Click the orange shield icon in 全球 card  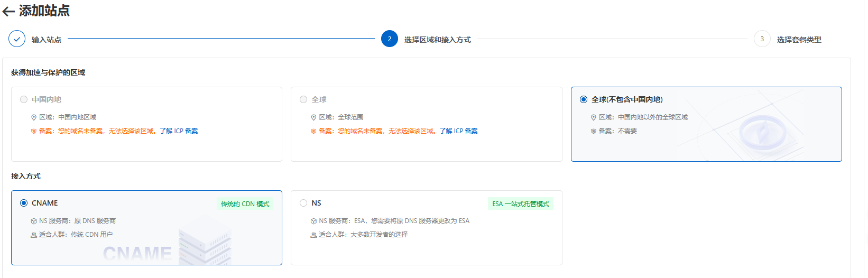coord(313,132)
